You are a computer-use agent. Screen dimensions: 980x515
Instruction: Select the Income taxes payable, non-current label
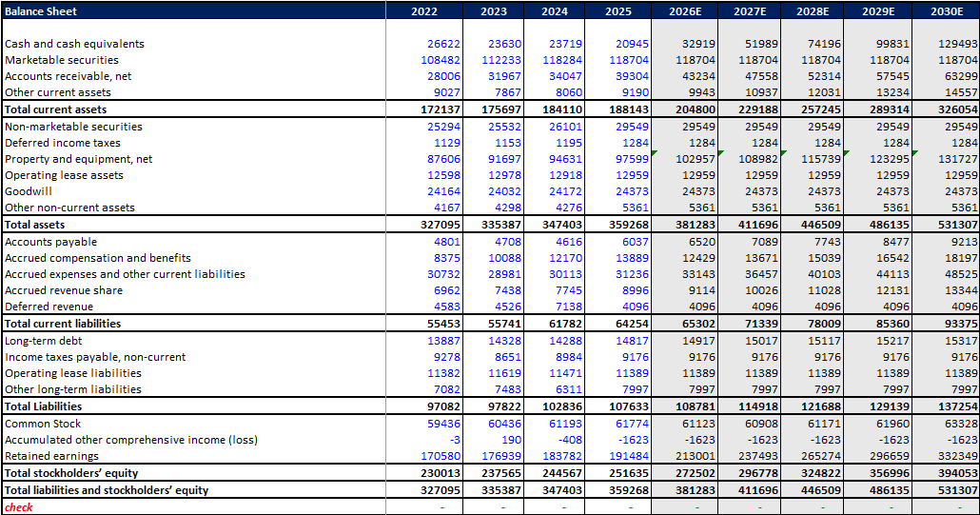pyautogui.click(x=95, y=357)
